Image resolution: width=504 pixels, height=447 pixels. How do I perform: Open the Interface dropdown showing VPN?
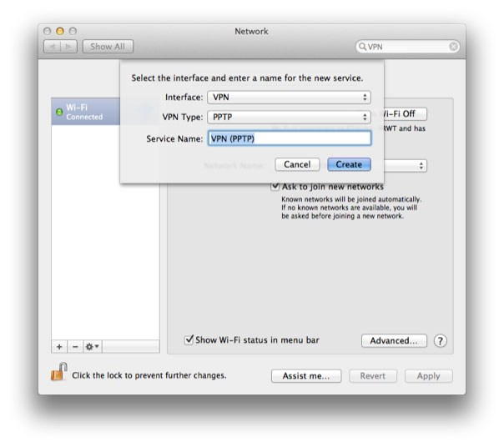pyautogui.click(x=289, y=98)
